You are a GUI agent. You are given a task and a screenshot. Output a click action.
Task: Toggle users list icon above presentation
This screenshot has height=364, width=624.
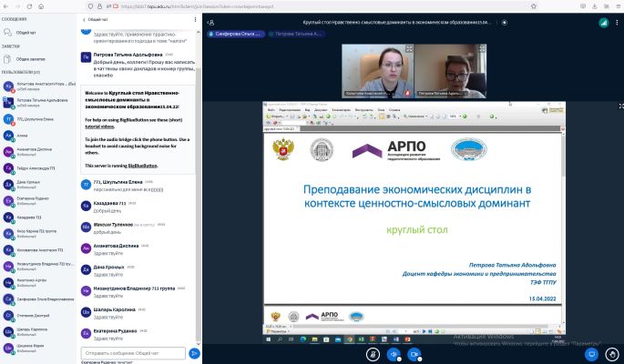[x=211, y=23]
